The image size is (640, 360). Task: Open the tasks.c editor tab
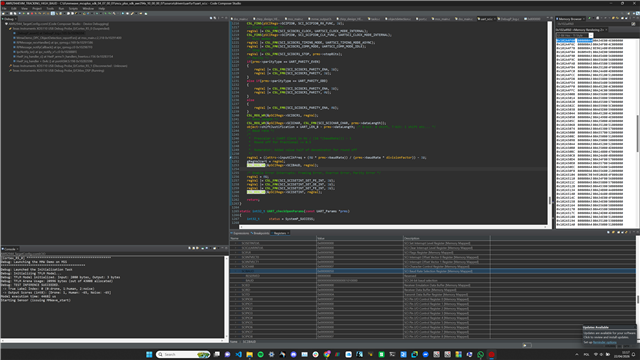click(x=374, y=19)
